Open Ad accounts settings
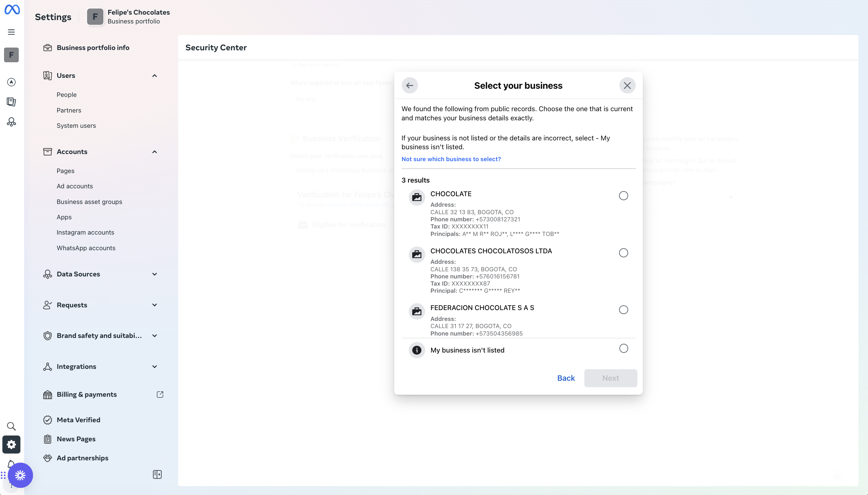This screenshot has width=868, height=495. 75,186
